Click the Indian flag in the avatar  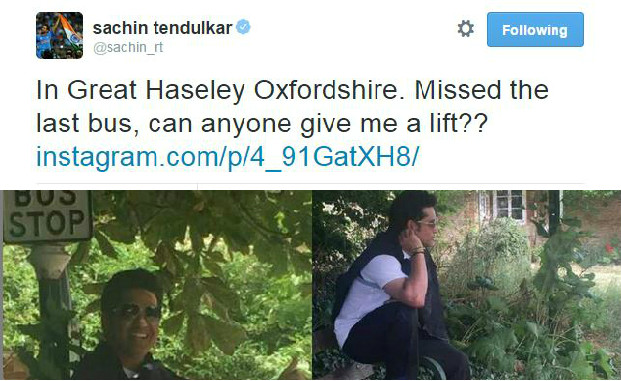70,30
